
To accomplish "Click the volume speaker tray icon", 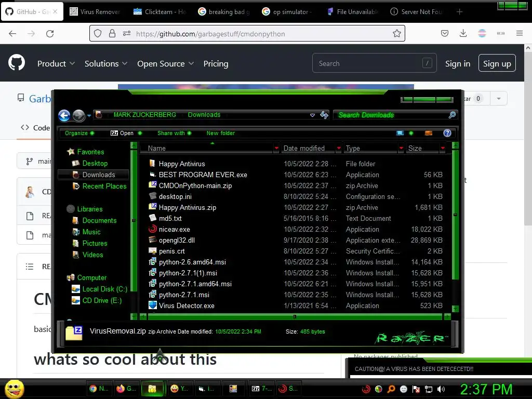I will 441,389.
